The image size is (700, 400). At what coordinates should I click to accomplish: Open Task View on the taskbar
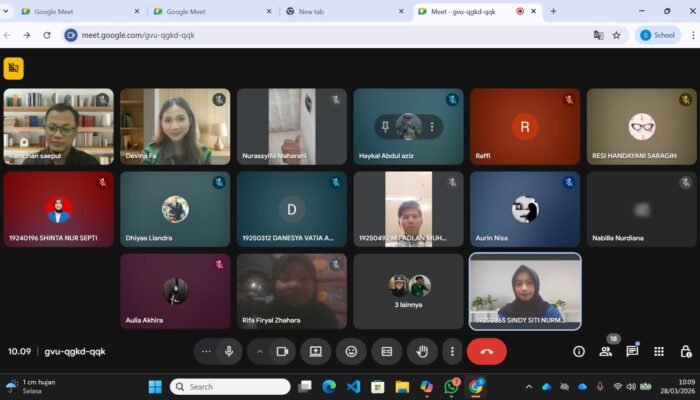tap(305, 387)
